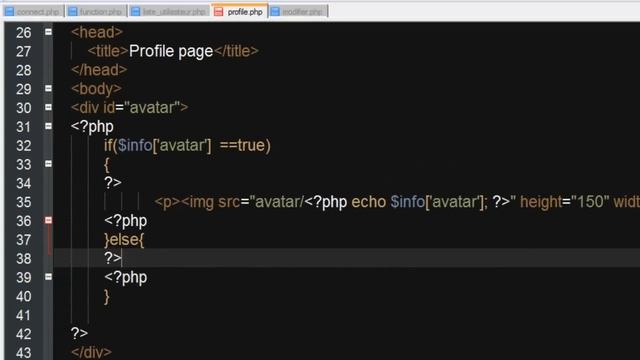Click the ?> closing tag on line 38
Image resolution: width=640 pixels, height=360 pixels.
click(x=112, y=258)
